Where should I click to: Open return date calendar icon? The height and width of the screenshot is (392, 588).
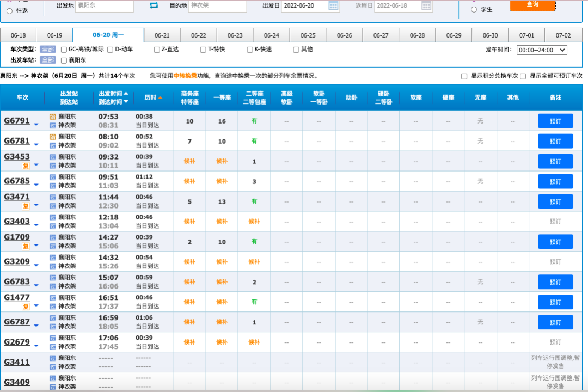(426, 5)
